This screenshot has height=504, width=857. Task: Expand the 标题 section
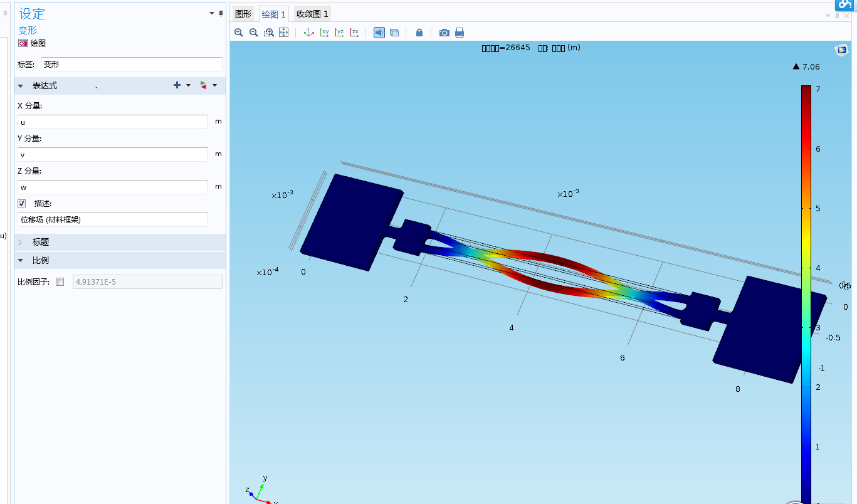pos(21,242)
